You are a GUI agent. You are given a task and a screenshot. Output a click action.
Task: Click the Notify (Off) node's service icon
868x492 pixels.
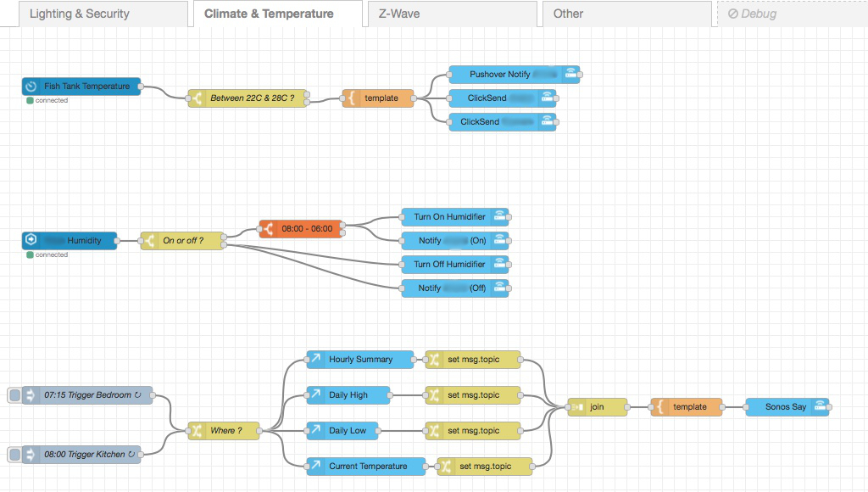pyautogui.click(x=500, y=288)
